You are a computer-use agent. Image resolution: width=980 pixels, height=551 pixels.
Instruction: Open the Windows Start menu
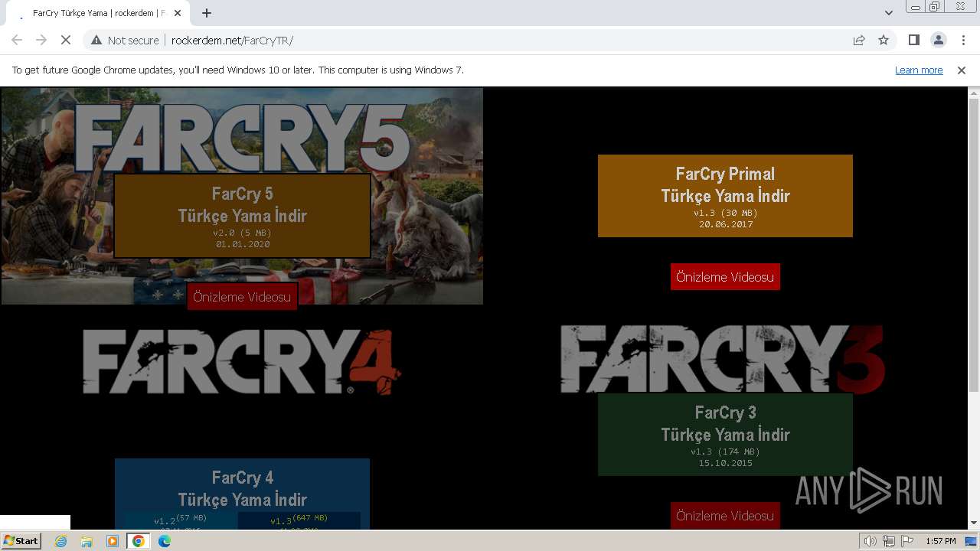click(x=21, y=541)
